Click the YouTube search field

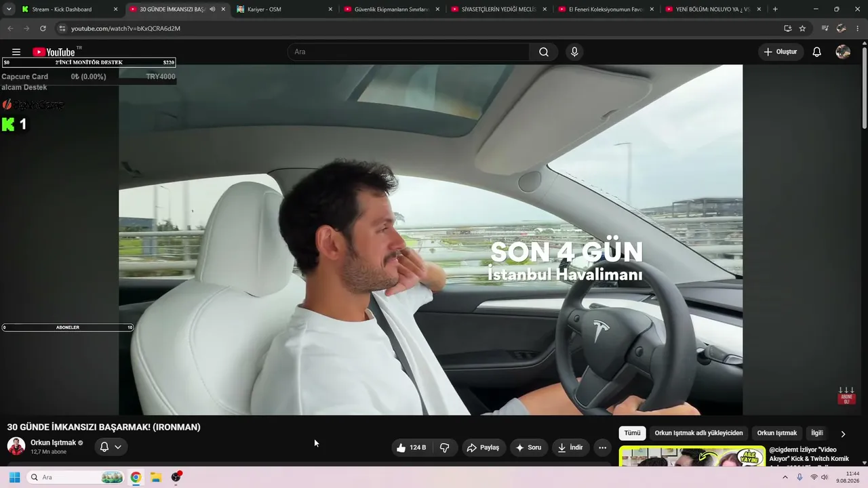(x=409, y=52)
